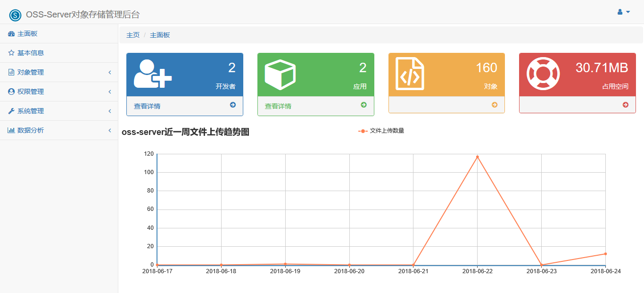Click the orange code file icon
The width and height of the screenshot is (644, 293).
pos(409,74)
